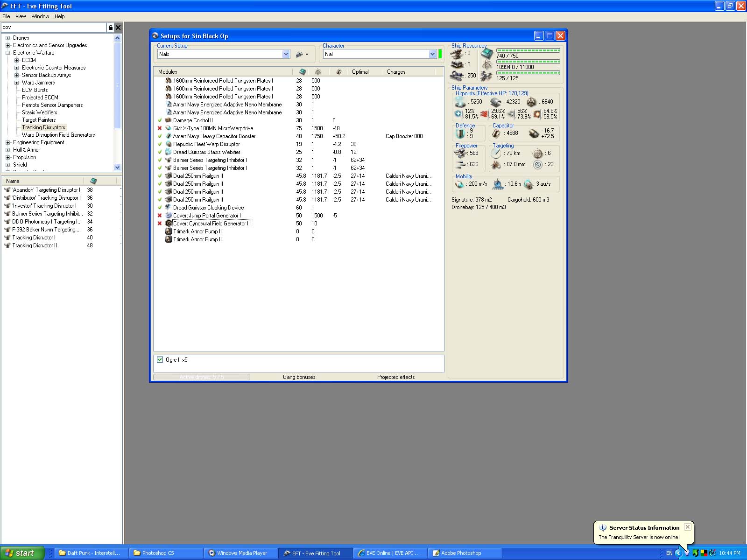This screenshot has width=747, height=560.
Task: Click the Active drones progress bar
Action: (x=202, y=377)
